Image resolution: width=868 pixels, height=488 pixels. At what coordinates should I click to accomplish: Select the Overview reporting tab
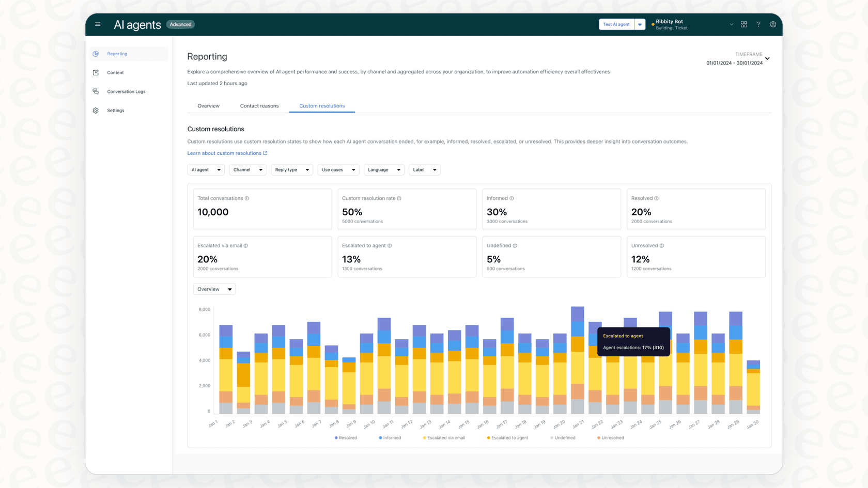(x=208, y=106)
